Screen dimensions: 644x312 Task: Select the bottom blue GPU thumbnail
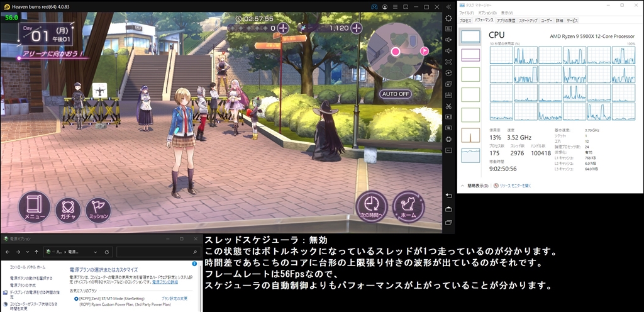(x=470, y=155)
